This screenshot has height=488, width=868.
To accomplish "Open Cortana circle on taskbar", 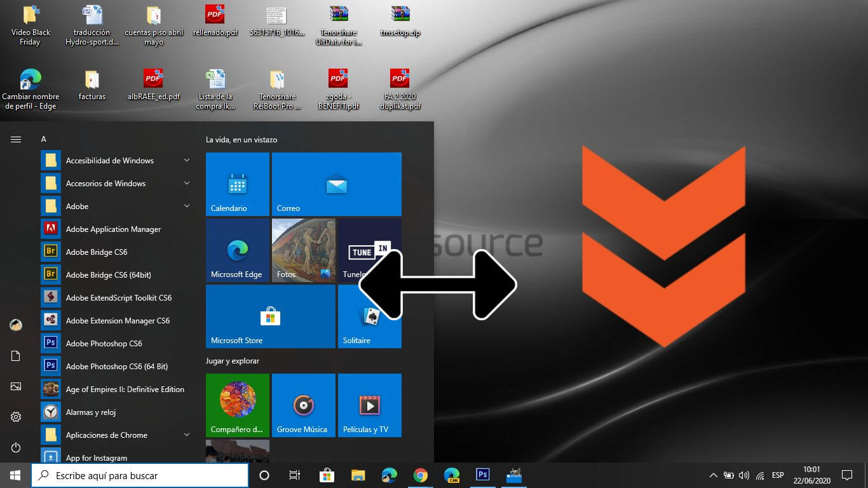I will point(264,475).
